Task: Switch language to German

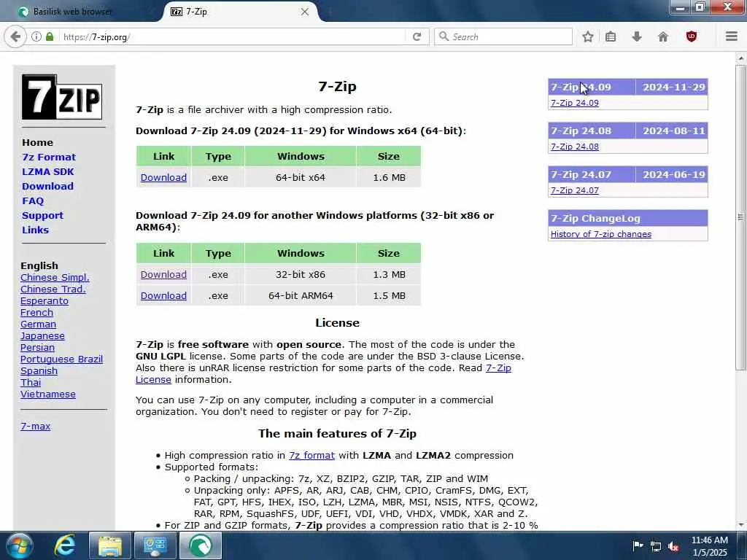Action: pos(38,324)
